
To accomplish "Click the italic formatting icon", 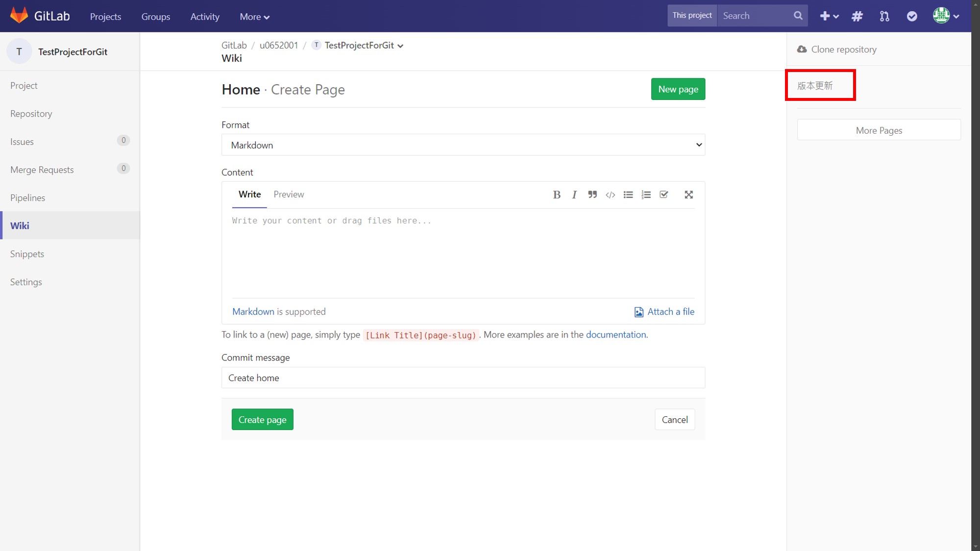I will (574, 194).
